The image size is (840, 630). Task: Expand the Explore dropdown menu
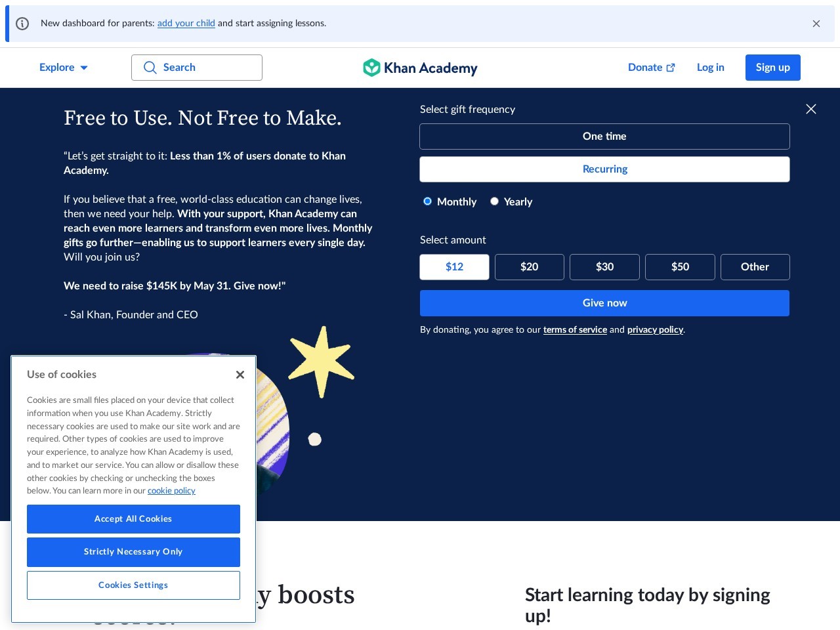tap(64, 68)
